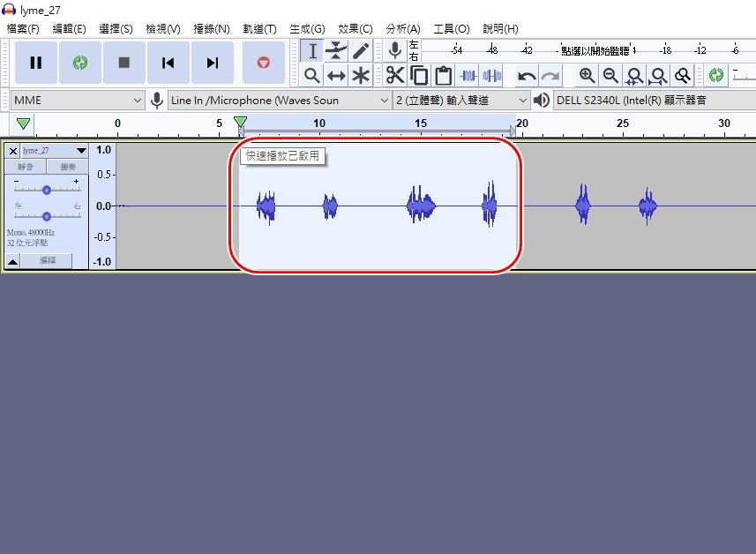Click the Redo arrow icon
Image resolution: width=756 pixels, height=554 pixels.
(550, 76)
